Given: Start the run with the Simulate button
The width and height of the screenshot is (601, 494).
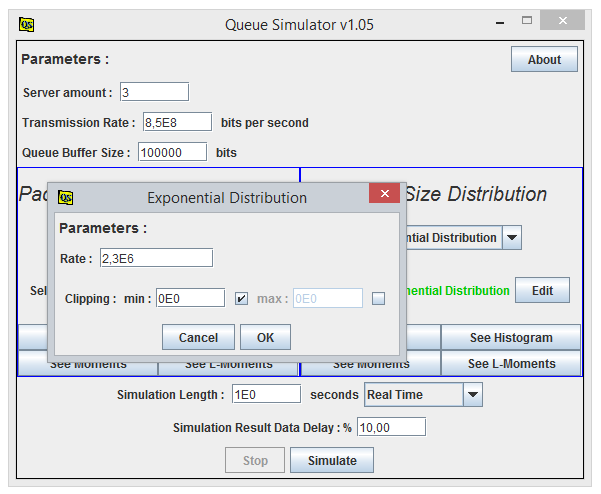Looking at the screenshot, I should click(x=332, y=460).
